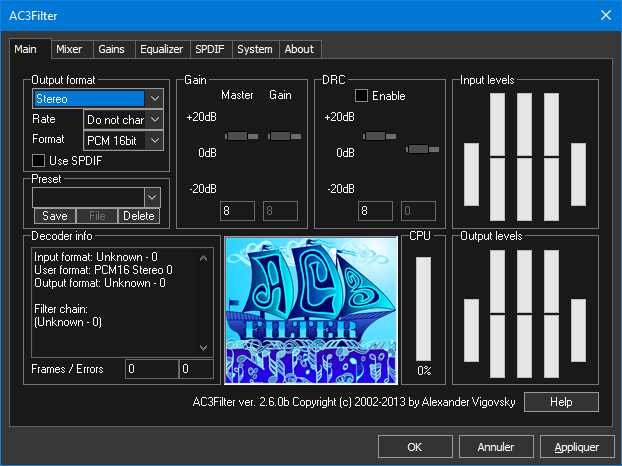
Task: Click the 'Input format: Unknown - 0' line
Action: coord(96,257)
